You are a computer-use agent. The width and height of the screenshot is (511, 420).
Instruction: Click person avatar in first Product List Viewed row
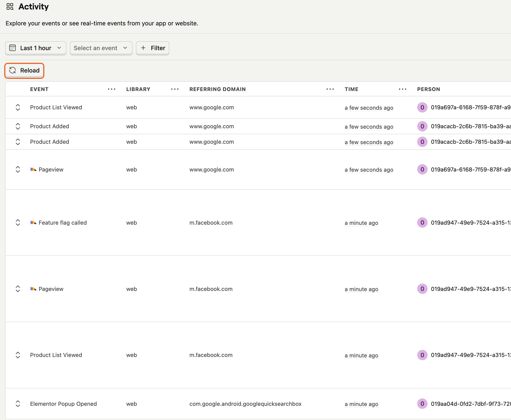422,107
